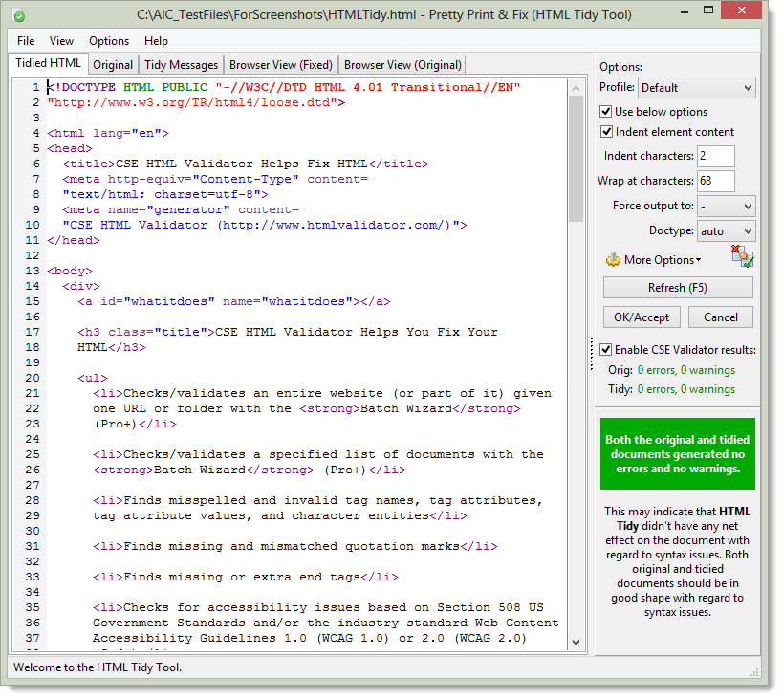Switch to the Tidy Messages tab
This screenshot has width=783, height=700.
(x=182, y=65)
